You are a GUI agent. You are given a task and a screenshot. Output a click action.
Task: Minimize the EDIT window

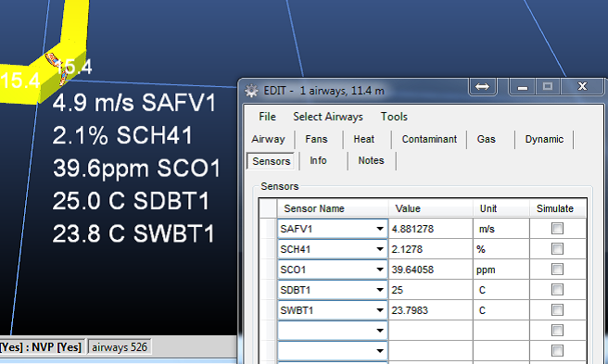pyautogui.click(x=523, y=87)
